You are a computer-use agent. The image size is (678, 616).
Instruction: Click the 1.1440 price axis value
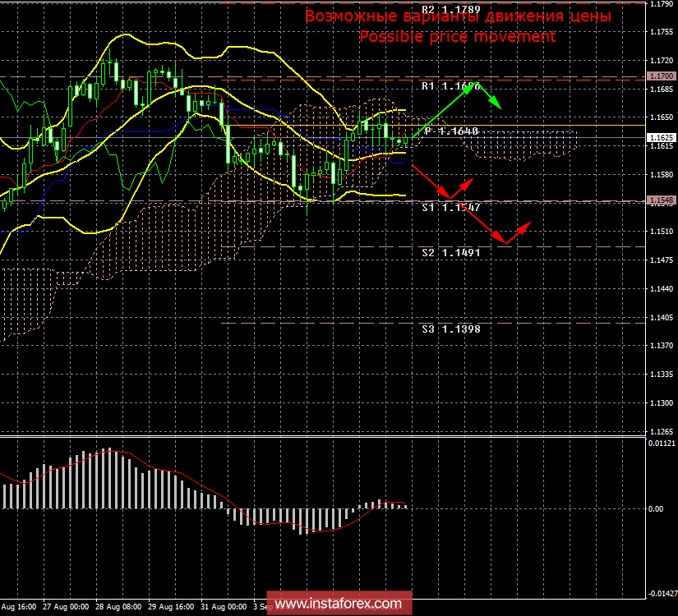pyautogui.click(x=662, y=288)
